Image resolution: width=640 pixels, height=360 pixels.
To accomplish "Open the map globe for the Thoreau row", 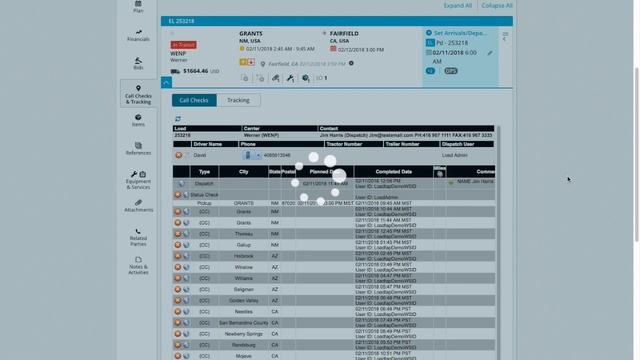I will pos(186,234).
